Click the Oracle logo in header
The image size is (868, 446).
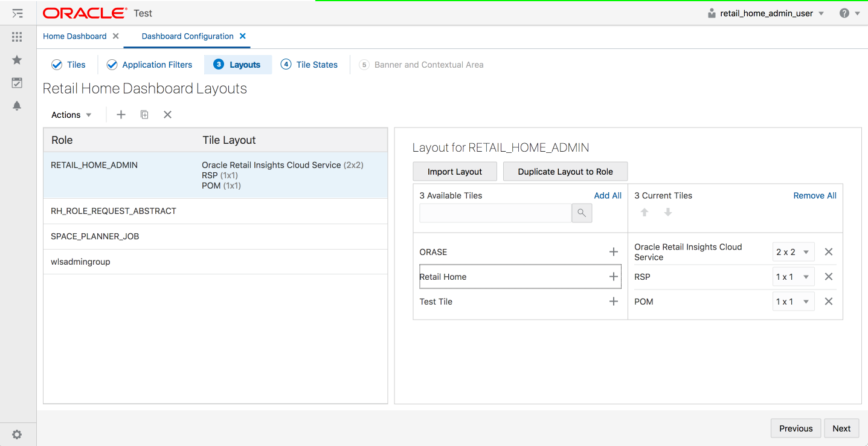point(85,13)
